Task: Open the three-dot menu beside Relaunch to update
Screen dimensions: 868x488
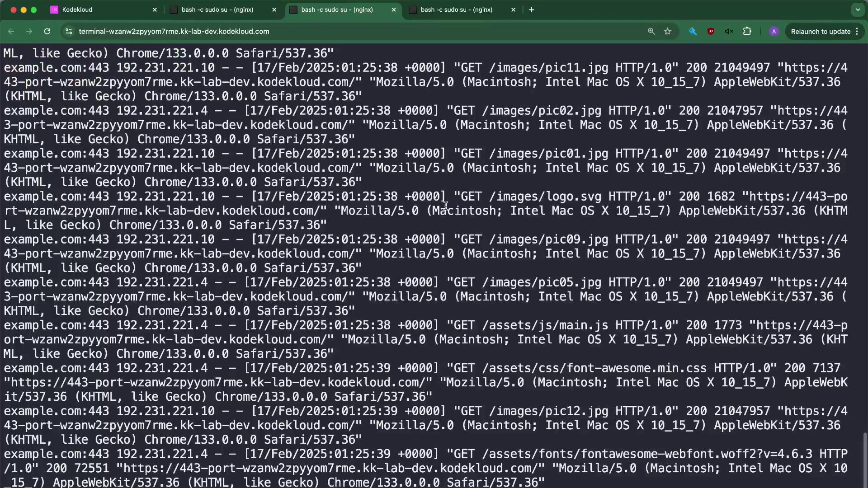Action: pos(857,31)
